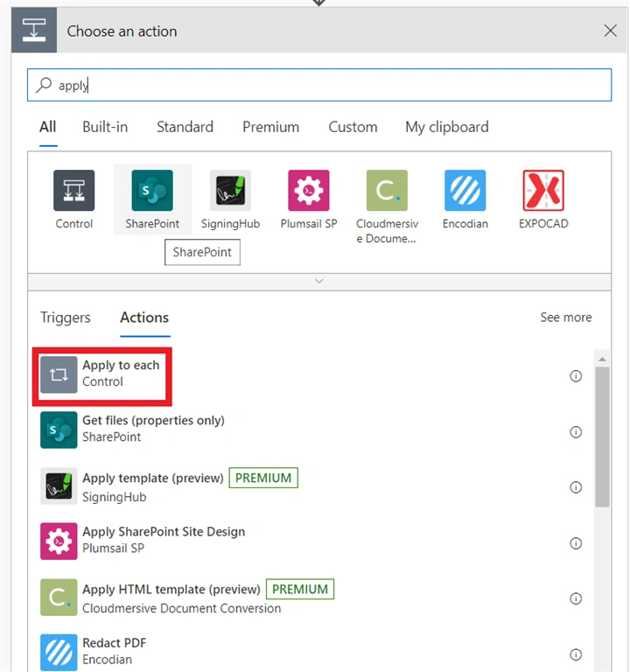Focus the action search box
The height and width of the screenshot is (672, 630).
tap(319, 85)
